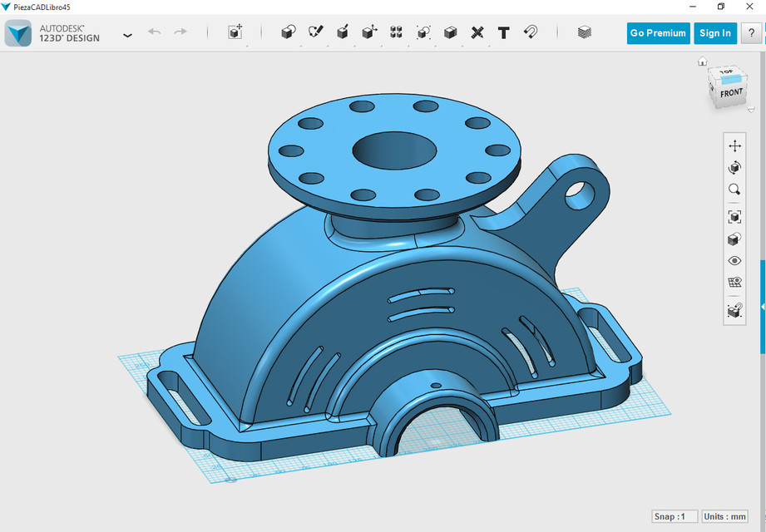Activate the Orbit tool in the navigation bar
This screenshot has height=532, width=766.
(734, 167)
